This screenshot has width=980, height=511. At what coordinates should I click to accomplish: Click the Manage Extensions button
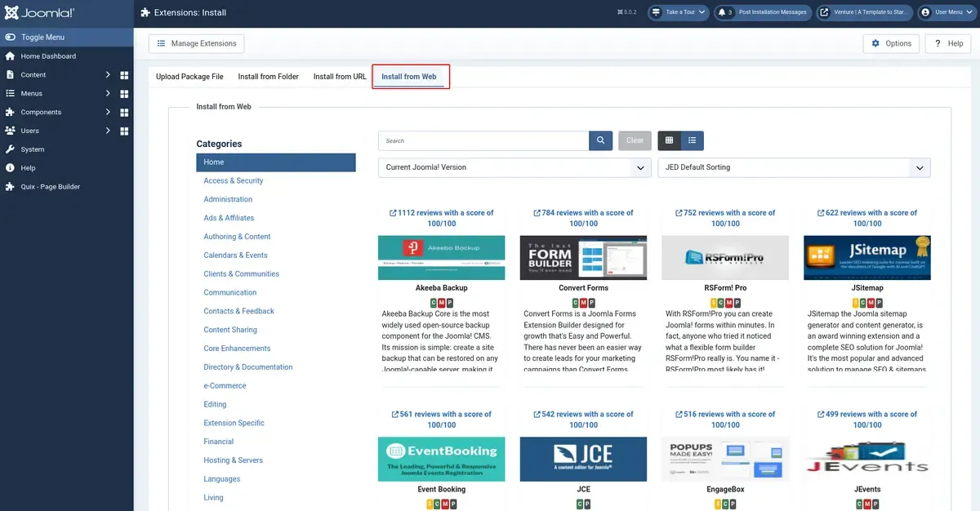(x=196, y=43)
